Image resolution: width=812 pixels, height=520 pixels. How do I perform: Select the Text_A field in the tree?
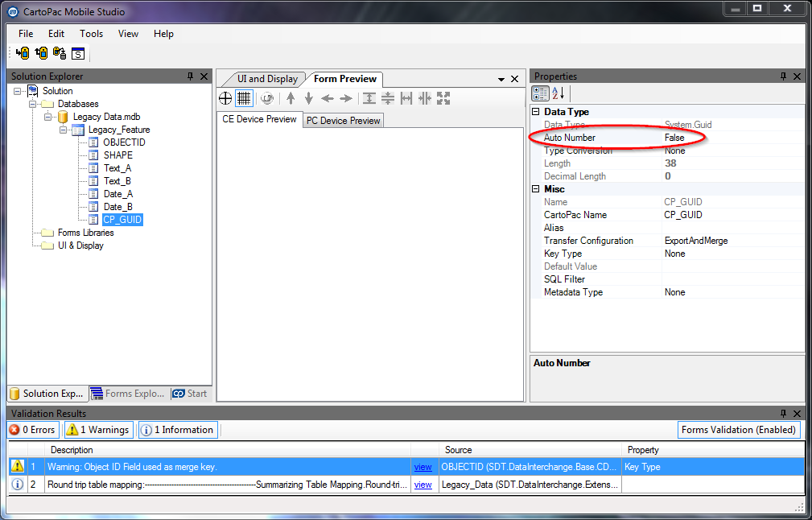[x=117, y=168]
